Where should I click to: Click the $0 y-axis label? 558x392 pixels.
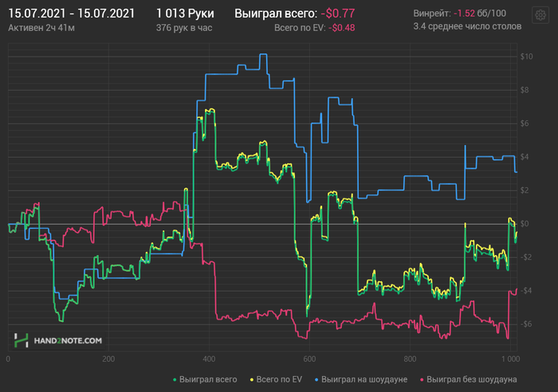coord(525,224)
